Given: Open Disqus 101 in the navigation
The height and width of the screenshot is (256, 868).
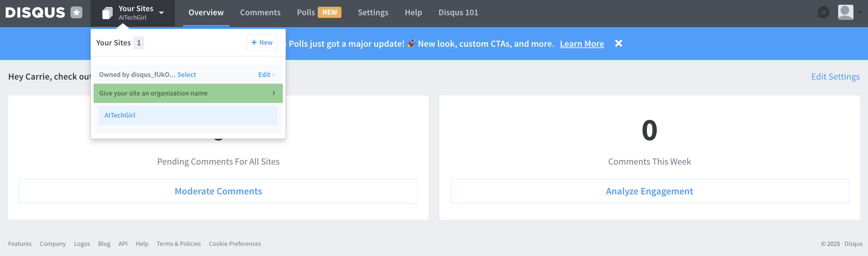Looking at the screenshot, I should (458, 13).
